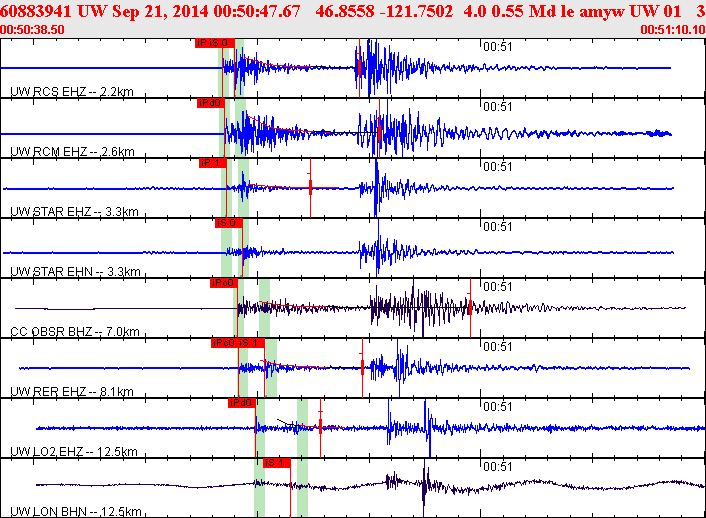Click the 00:51 time label on RCS EHZ trace
Screen dimensions: 706x518
pos(498,47)
